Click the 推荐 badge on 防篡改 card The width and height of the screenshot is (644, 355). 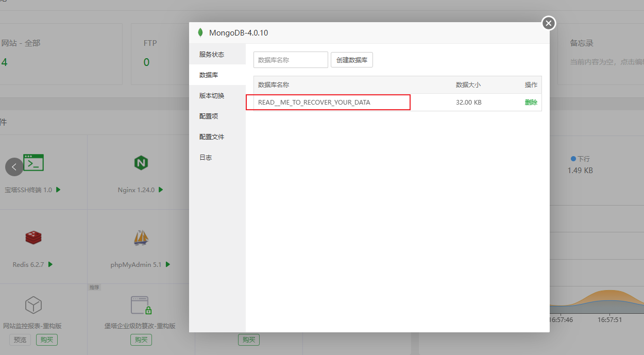point(94,287)
